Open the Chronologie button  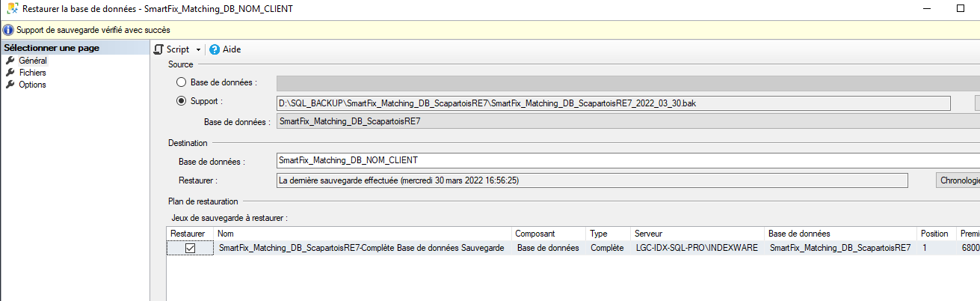coord(958,180)
